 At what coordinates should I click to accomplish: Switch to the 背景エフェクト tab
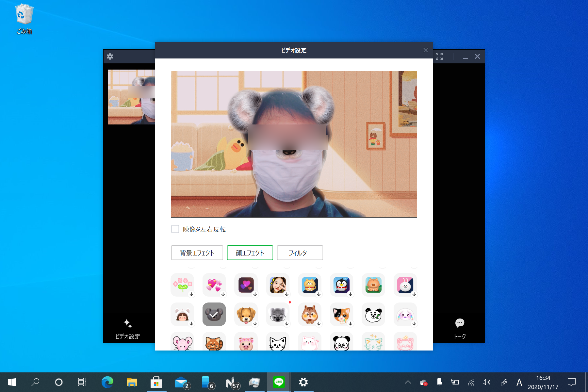tap(197, 253)
